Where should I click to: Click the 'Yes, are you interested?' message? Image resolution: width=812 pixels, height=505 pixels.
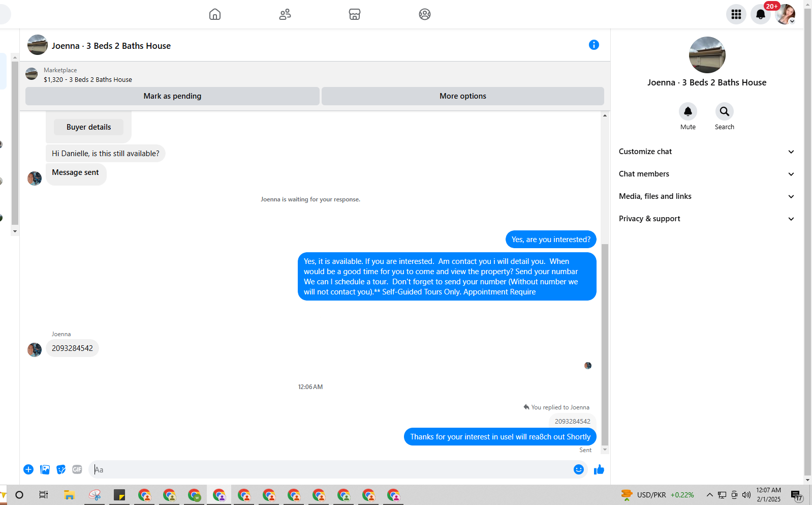point(551,240)
